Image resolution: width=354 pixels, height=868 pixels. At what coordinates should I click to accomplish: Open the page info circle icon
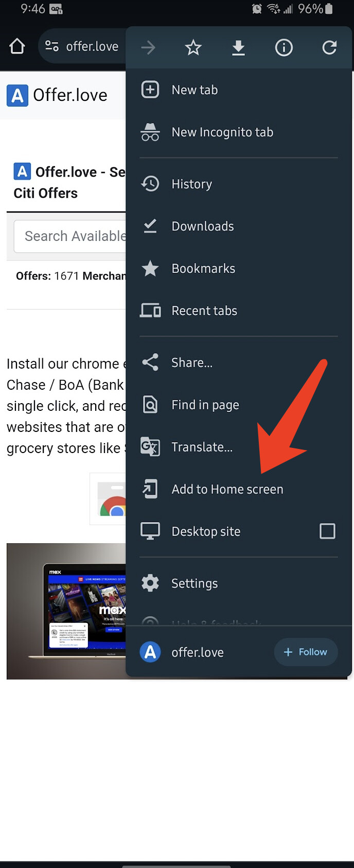tap(284, 48)
